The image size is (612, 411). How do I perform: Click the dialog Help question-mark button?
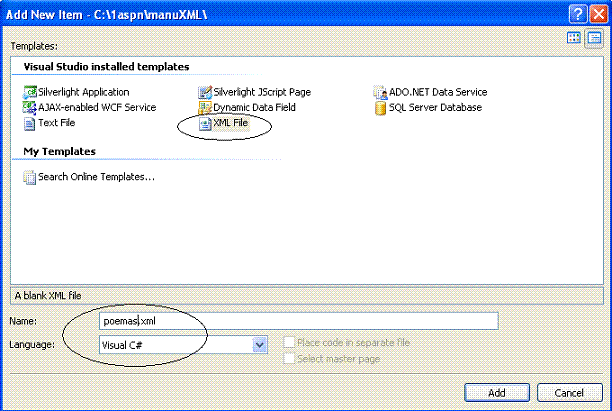pyautogui.click(x=578, y=14)
